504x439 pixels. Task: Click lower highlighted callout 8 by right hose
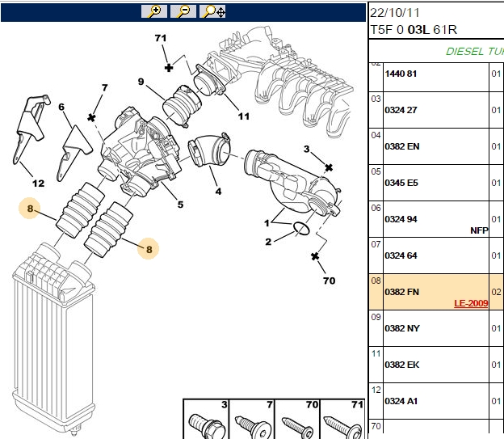coord(149,249)
